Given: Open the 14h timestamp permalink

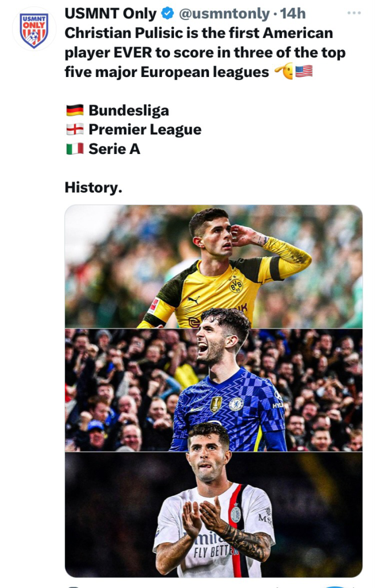Looking at the screenshot, I should [x=293, y=14].
